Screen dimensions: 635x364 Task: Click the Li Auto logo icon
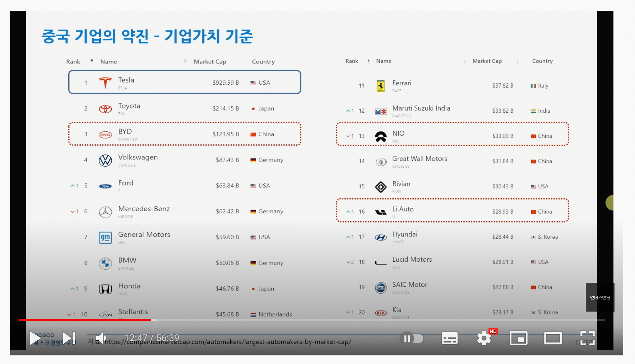pyautogui.click(x=381, y=212)
